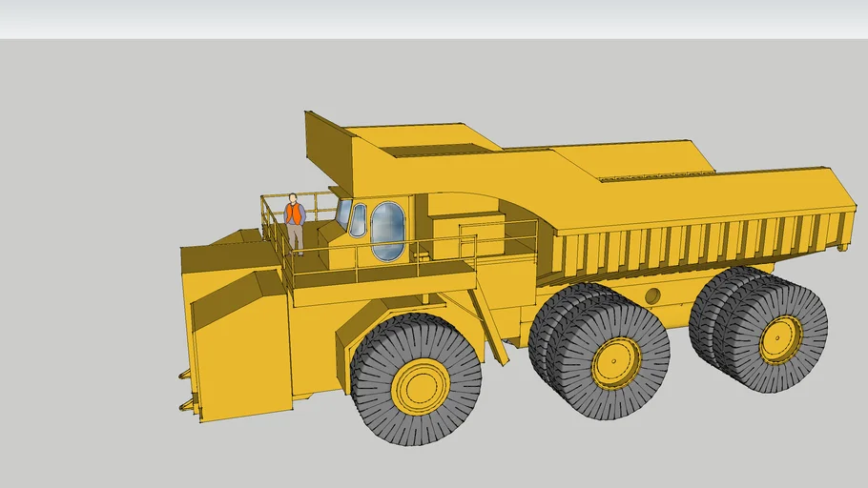Click the light sky band at top
The image size is (868, 488).
(434, 19)
